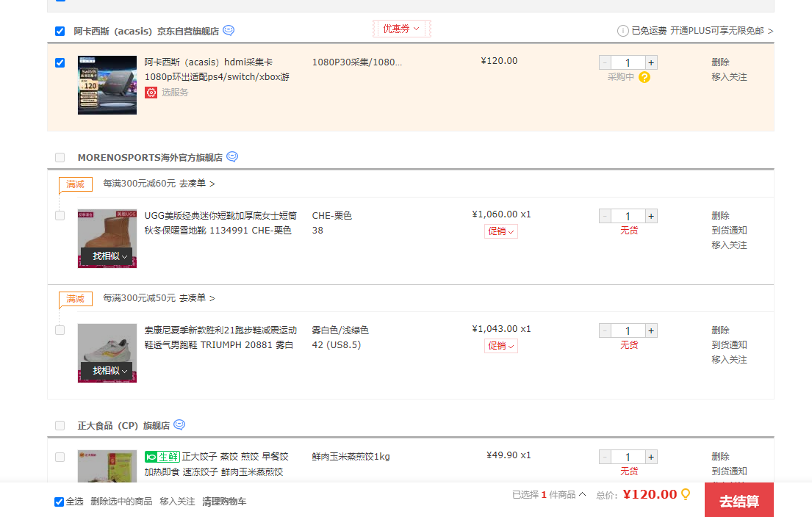Click the lightbulb icon next to total price
812x517 pixels.
pyautogui.click(x=686, y=494)
